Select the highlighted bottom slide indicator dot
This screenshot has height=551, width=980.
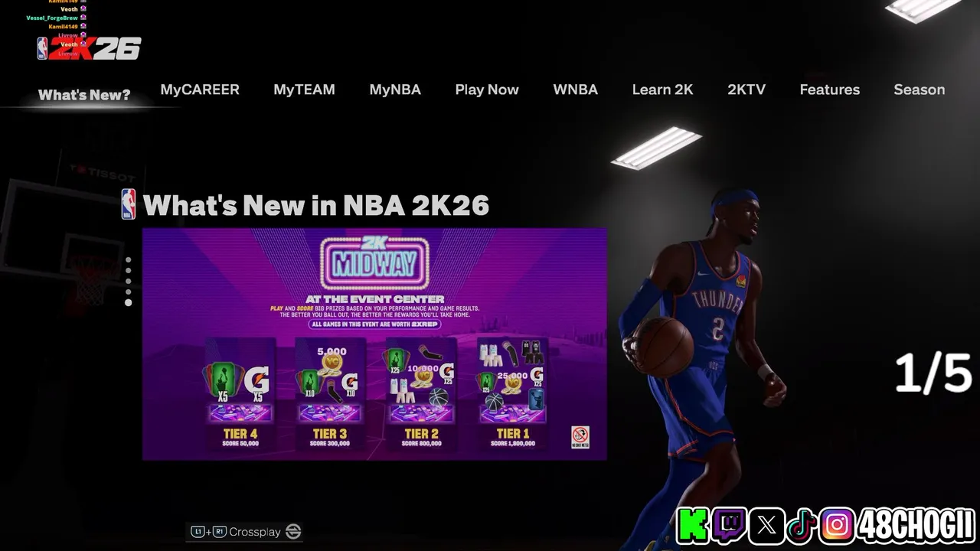(128, 302)
